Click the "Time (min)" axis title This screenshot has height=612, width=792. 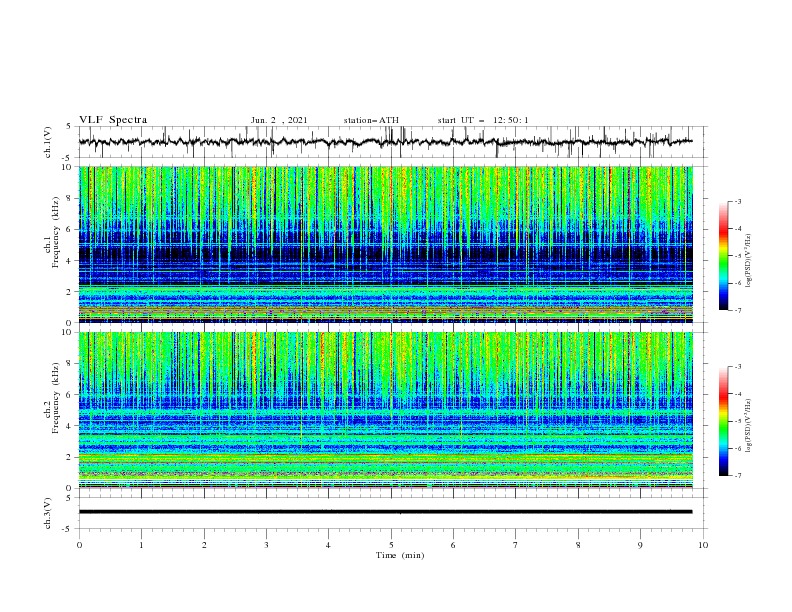[x=400, y=555]
